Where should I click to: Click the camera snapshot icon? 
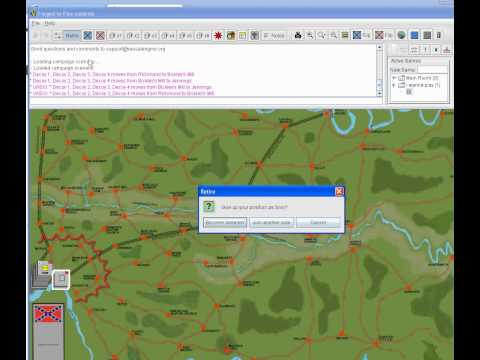click(298, 35)
